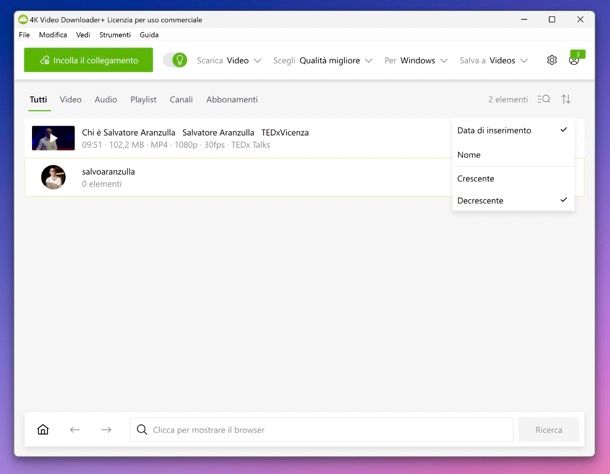Play the Chi è Salvatore Aranzulla video thumbnail
The width and height of the screenshot is (610, 474).
tap(53, 138)
